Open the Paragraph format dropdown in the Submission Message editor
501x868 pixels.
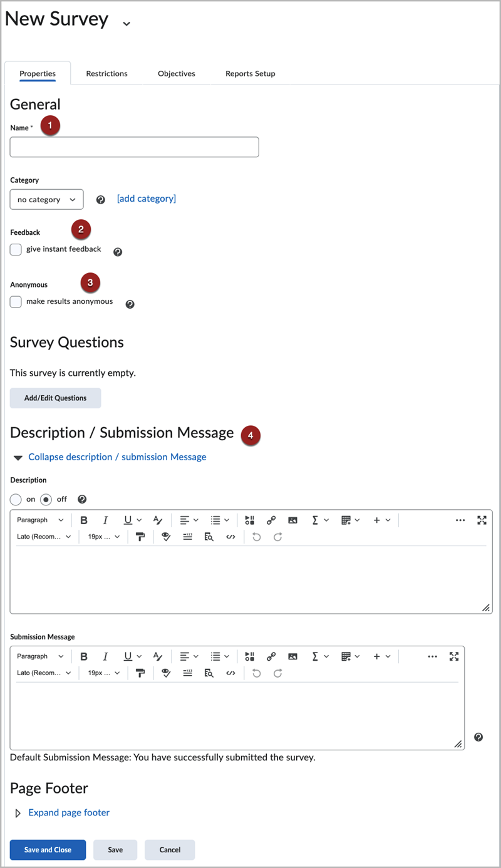coord(40,656)
